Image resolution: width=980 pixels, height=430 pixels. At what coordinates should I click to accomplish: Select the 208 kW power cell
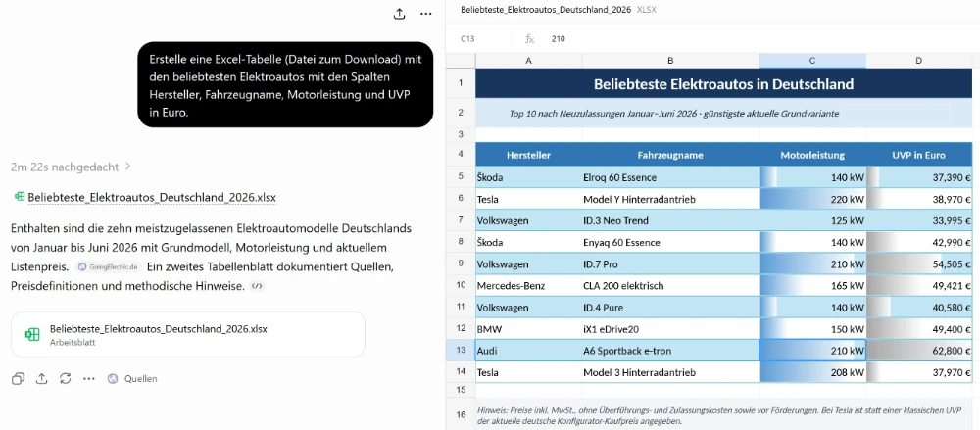pyautogui.click(x=812, y=372)
